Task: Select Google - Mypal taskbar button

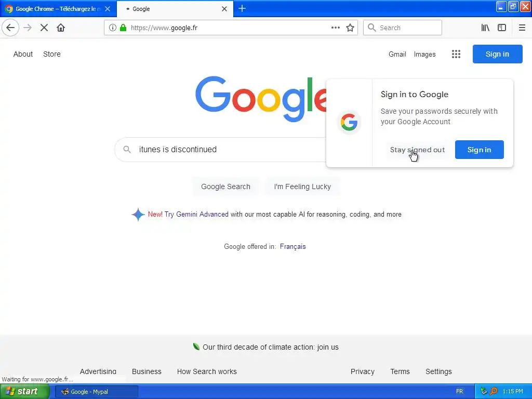Action: click(x=97, y=392)
